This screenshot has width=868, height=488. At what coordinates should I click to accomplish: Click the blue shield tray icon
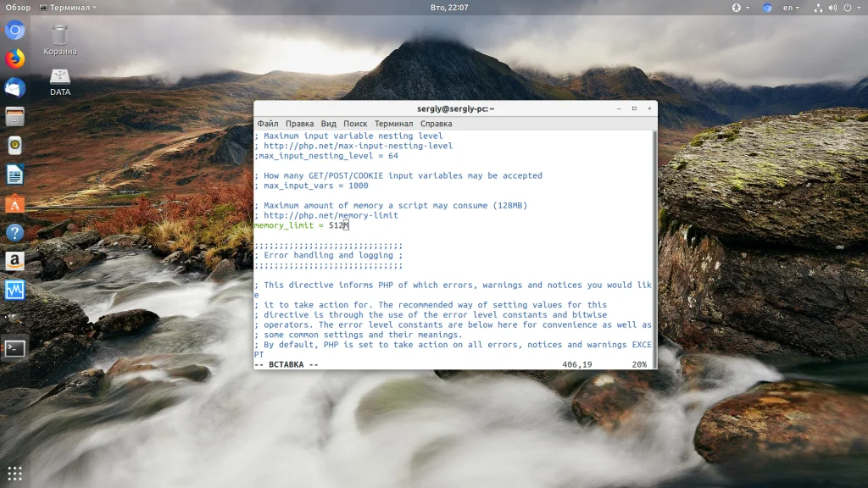(766, 8)
